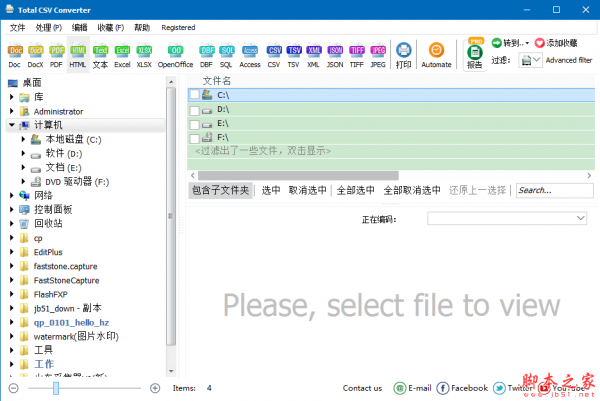Select the Text (文本) format icon

coord(100,55)
